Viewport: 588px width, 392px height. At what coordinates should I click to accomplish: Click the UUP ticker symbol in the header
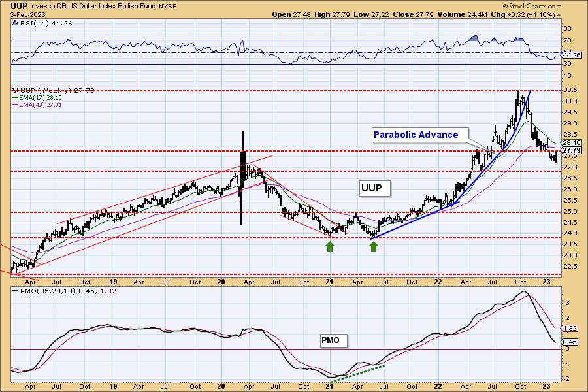click(19, 6)
